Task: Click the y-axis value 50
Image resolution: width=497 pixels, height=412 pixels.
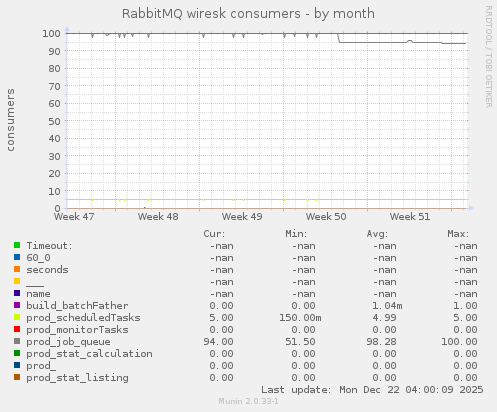Action: click(54, 121)
